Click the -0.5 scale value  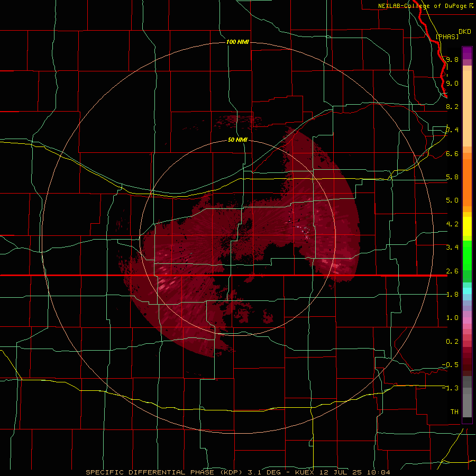coord(450,365)
